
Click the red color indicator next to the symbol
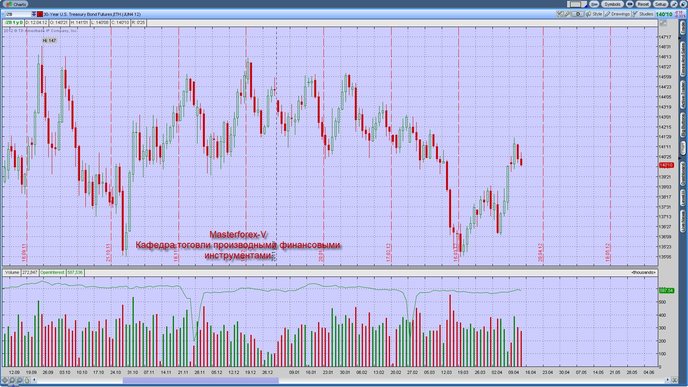coord(40,14)
